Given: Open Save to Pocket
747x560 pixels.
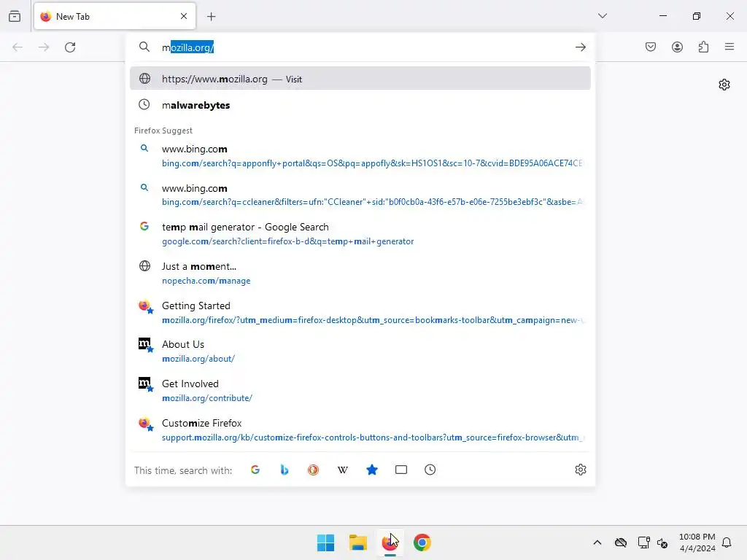Looking at the screenshot, I should (651, 47).
